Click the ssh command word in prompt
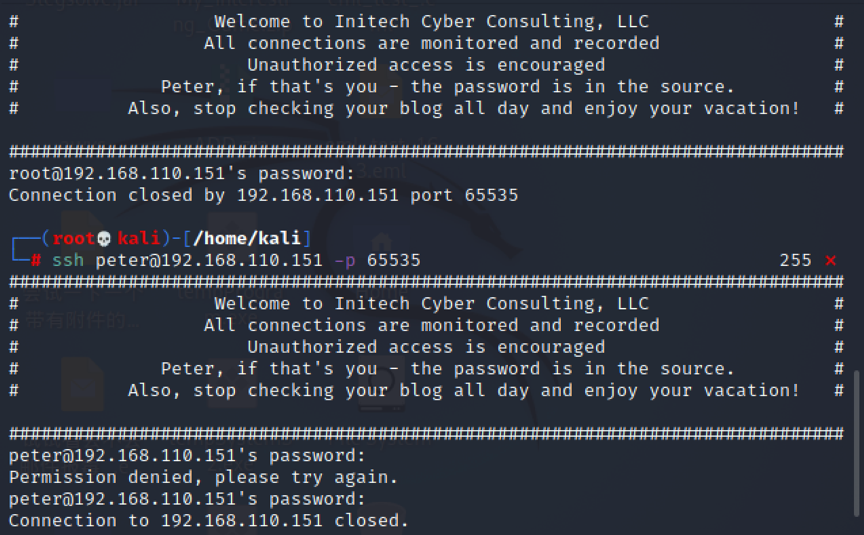 (68, 260)
